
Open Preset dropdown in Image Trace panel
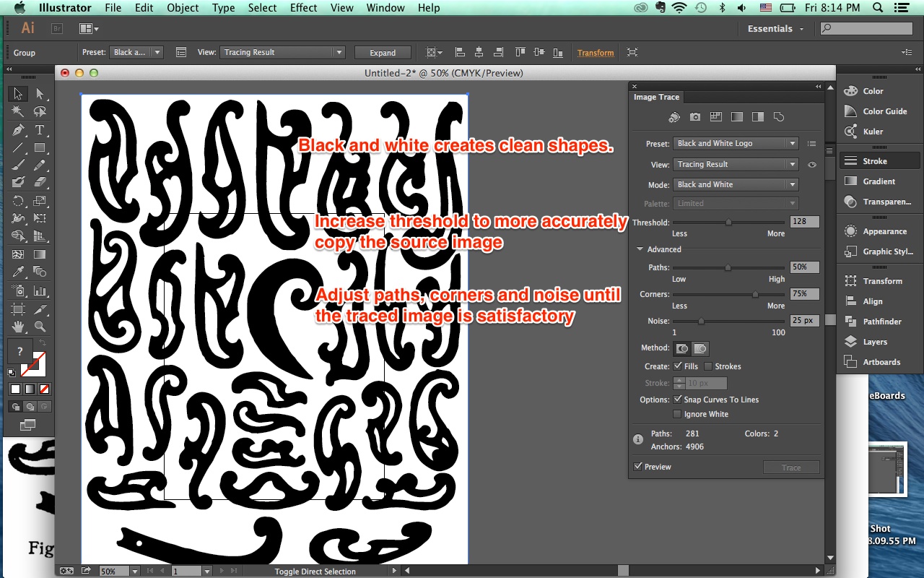click(736, 144)
